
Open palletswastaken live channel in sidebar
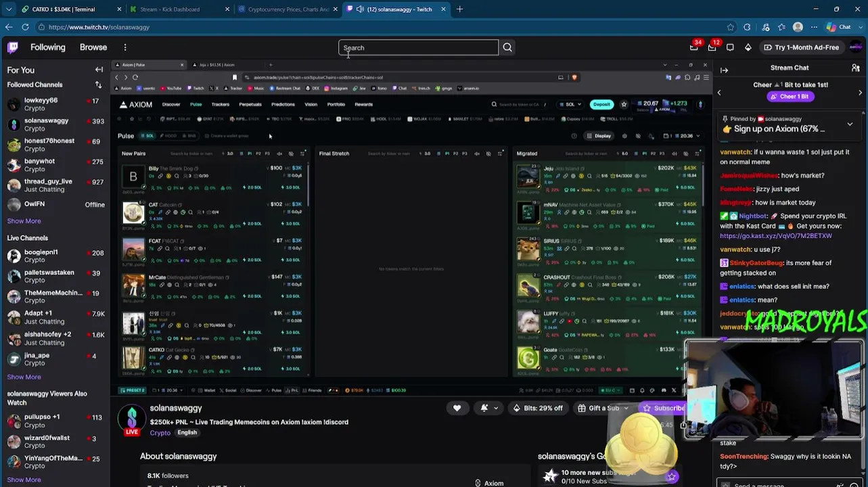click(55, 277)
